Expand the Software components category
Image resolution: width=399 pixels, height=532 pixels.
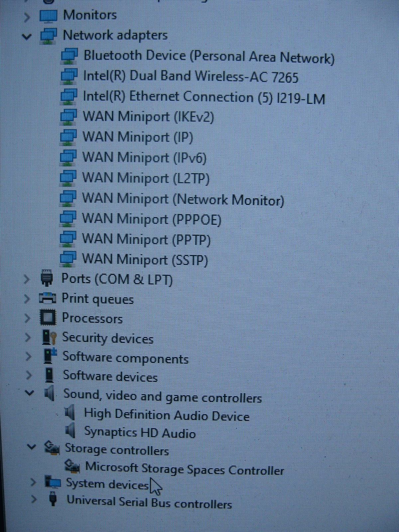(29, 356)
